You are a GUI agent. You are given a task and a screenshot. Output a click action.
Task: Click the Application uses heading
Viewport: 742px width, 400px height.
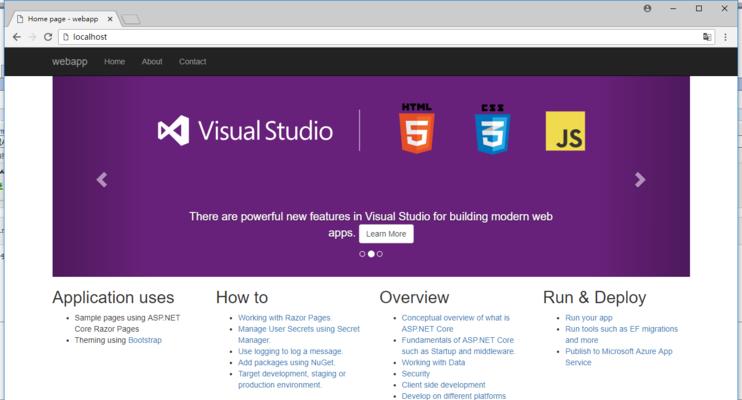coord(113,297)
